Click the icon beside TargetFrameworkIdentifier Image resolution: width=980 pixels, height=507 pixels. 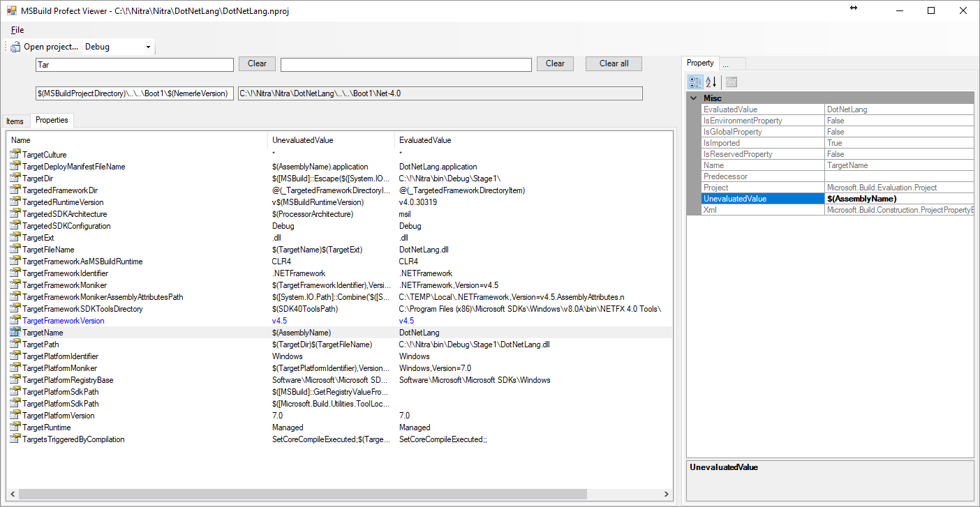tap(15, 273)
